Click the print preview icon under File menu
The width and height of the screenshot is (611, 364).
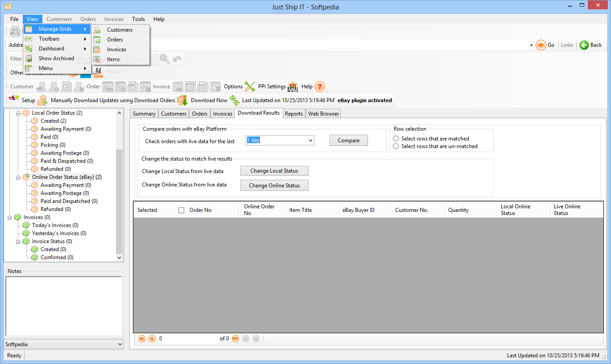[x=16, y=31]
